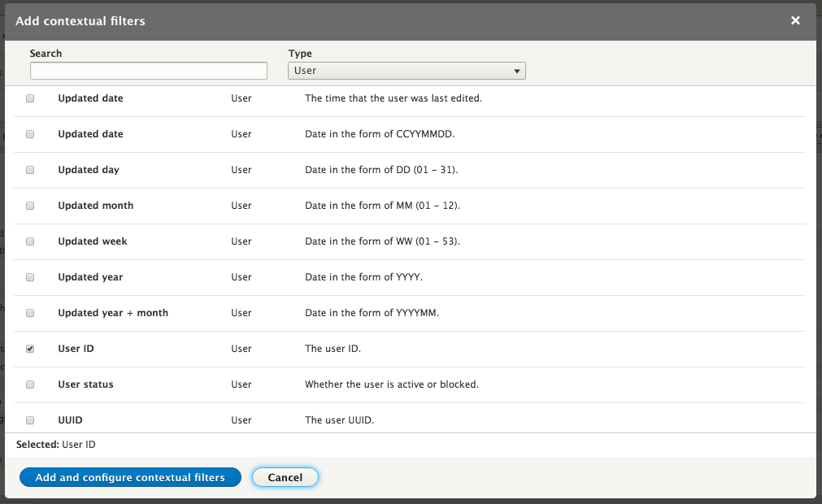Click the User status row label
Image resolution: width=822 pixels, height=504 pixels.
coord(85,385)
